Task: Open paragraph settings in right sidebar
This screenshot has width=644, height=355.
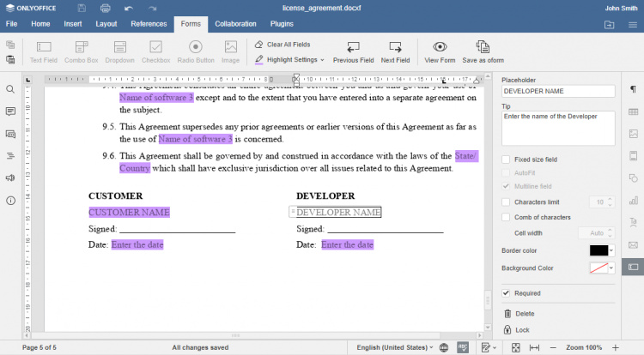Action: pyautogui.click(x=633, y=89)
